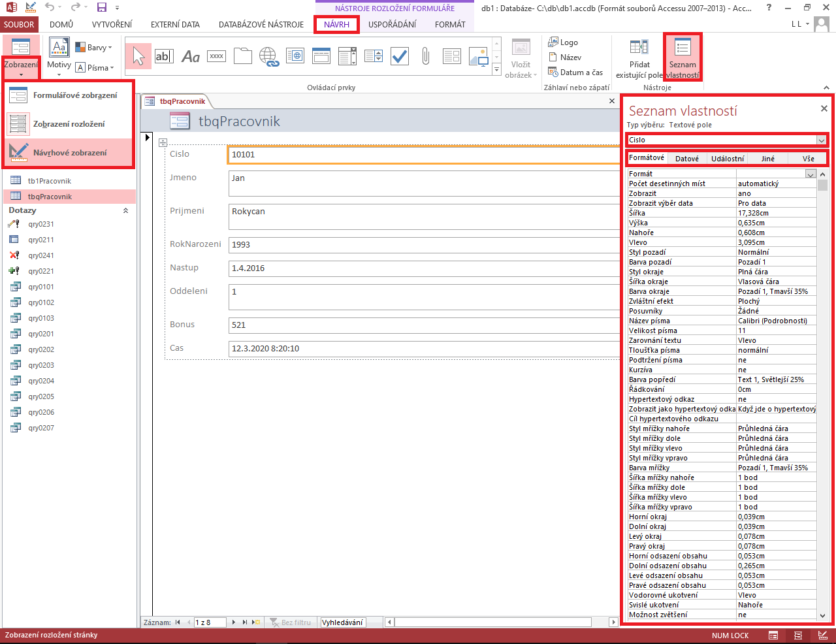Click the Combo Box control icon
836x644 pixels.
coord(347,57)
